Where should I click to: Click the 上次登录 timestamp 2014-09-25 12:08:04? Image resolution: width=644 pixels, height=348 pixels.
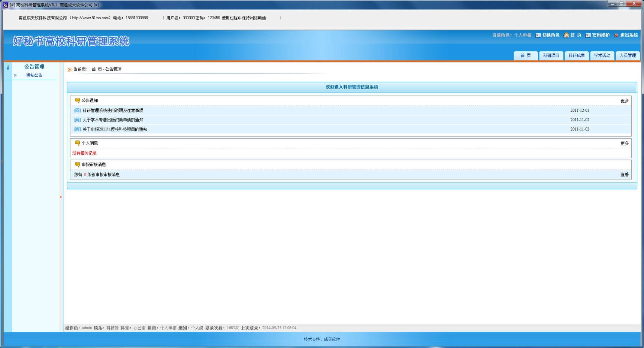point(279,328)
